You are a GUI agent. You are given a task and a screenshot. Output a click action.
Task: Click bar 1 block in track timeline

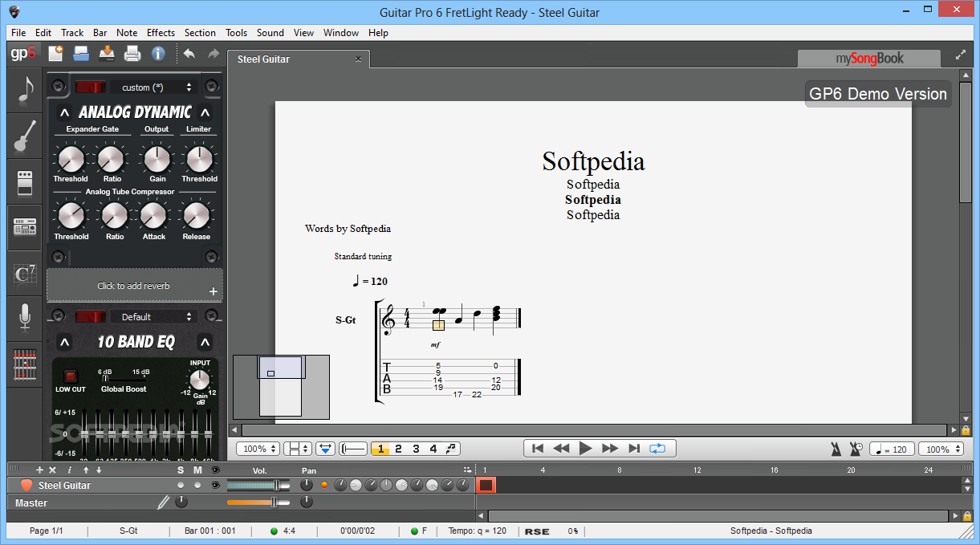pyautogui.click(x=486, y=485)
